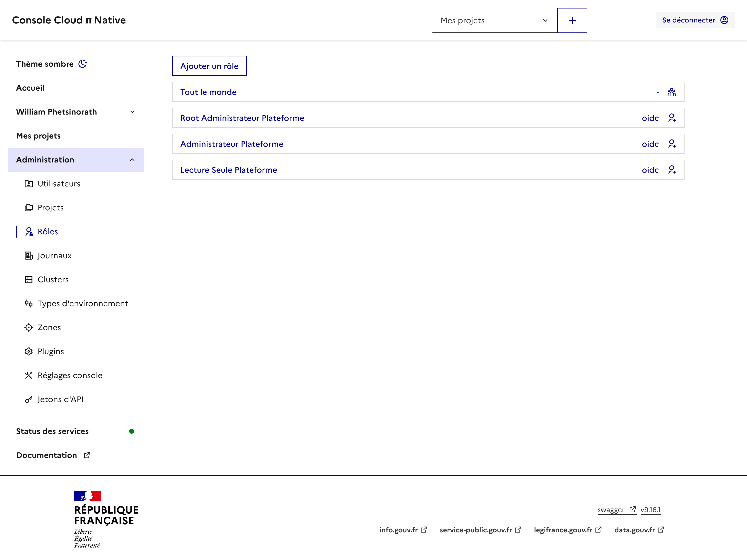Open the swagger link in the footer
Screen dimensions: 747x560
click(x=611, y=510)
